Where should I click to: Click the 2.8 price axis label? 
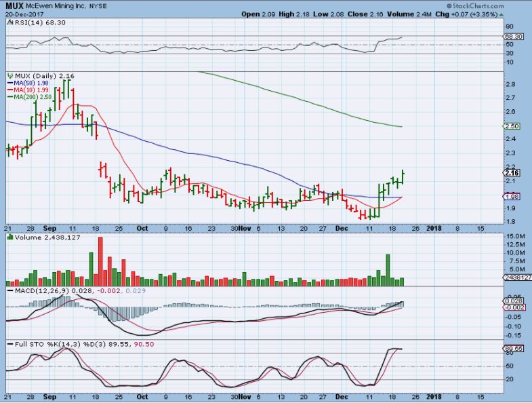pos(510,84)
